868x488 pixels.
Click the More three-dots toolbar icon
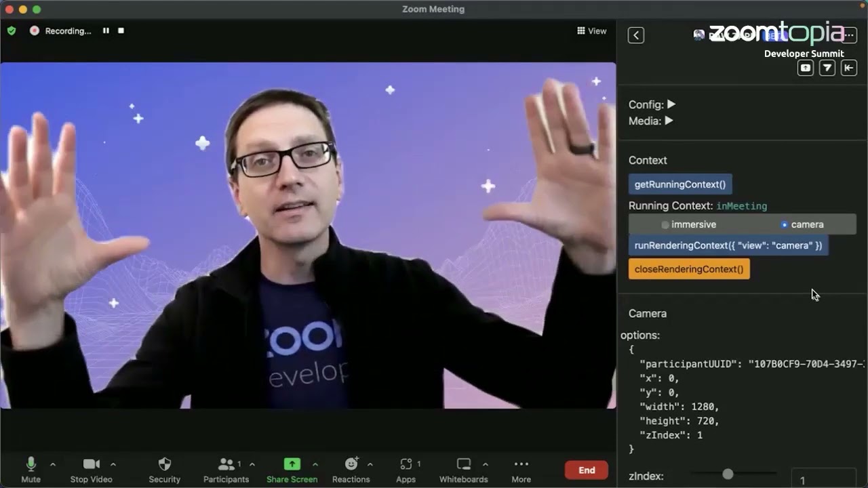521,464
